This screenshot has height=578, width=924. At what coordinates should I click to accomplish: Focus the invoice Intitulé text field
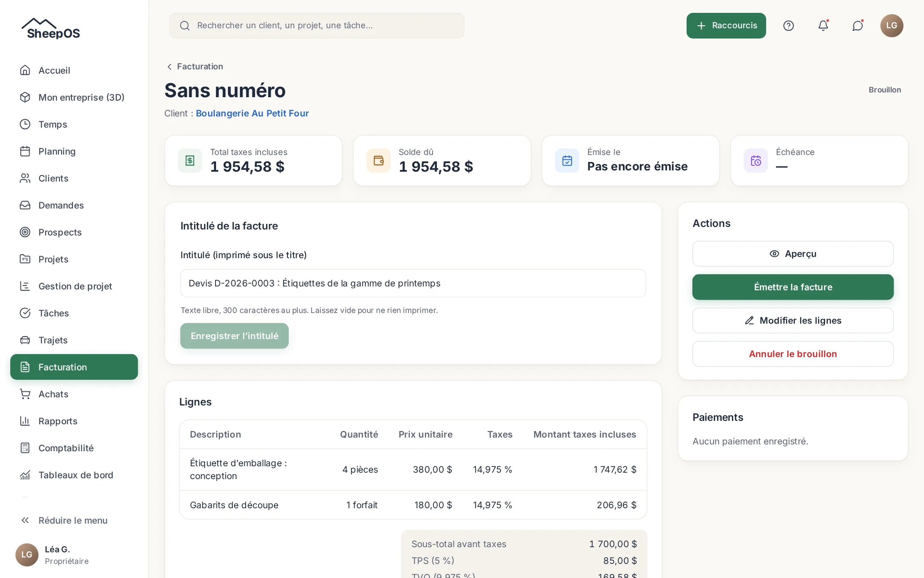(x=413, y=283)
